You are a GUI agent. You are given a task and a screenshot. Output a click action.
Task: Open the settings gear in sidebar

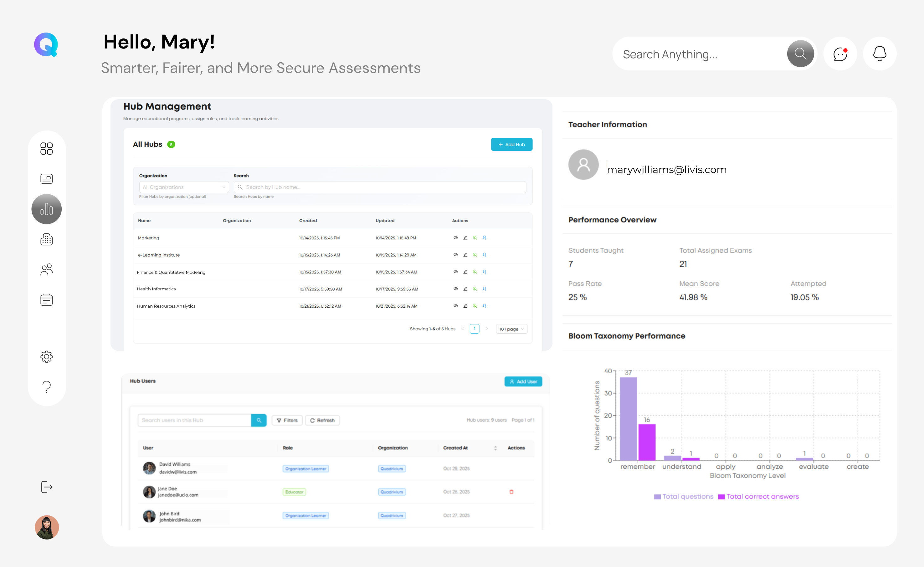(x=47, y=357)
